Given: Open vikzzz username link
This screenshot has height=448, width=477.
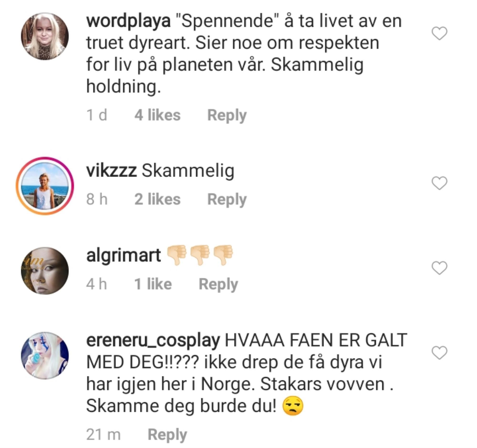Looking at the screenshot, I should coord(112,171).
